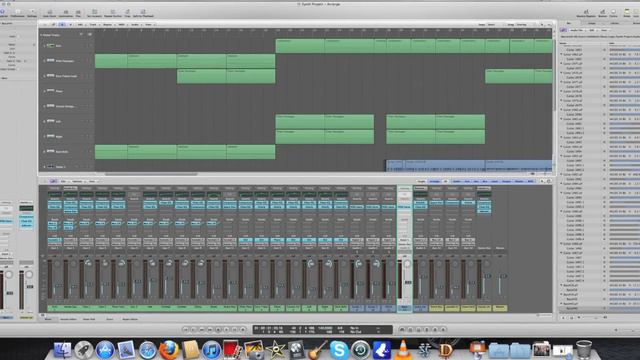Viewport: 640px width, 360px height.
Task: Enable Auto Zoom in the toolbar
Action: 50,13
